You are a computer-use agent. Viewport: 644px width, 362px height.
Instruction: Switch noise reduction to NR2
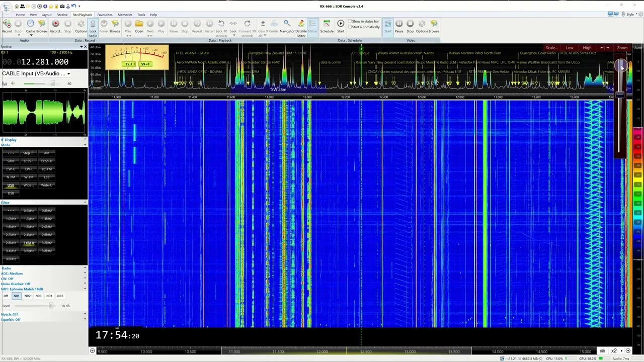[x=28, y=296]
